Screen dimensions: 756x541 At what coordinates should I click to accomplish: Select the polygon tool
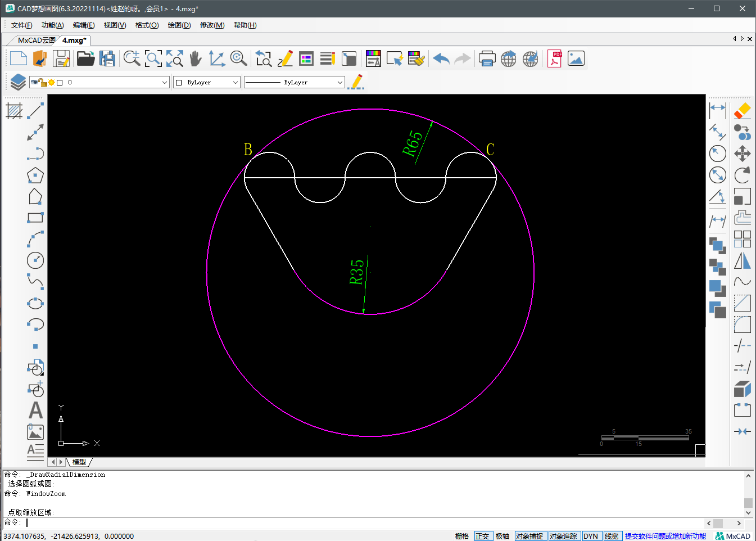click(35, 175)
